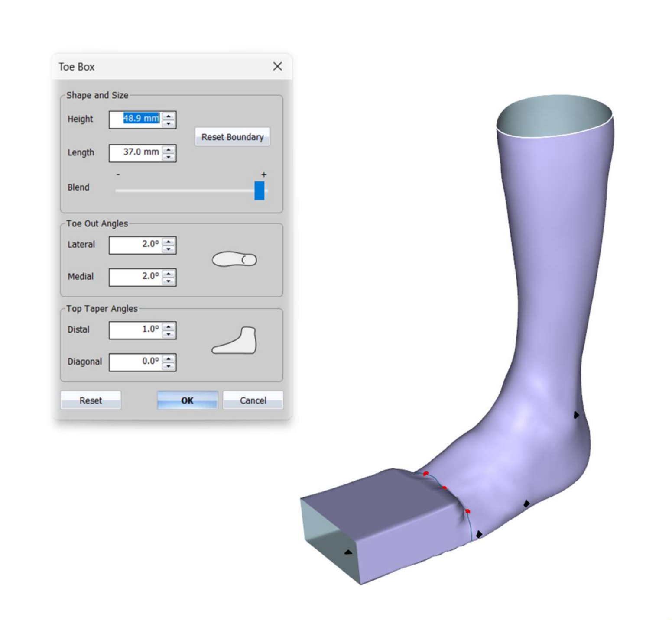Increase Height using its up stepper arrow
This screenshot has width=672, height=620.
(169, 115)
